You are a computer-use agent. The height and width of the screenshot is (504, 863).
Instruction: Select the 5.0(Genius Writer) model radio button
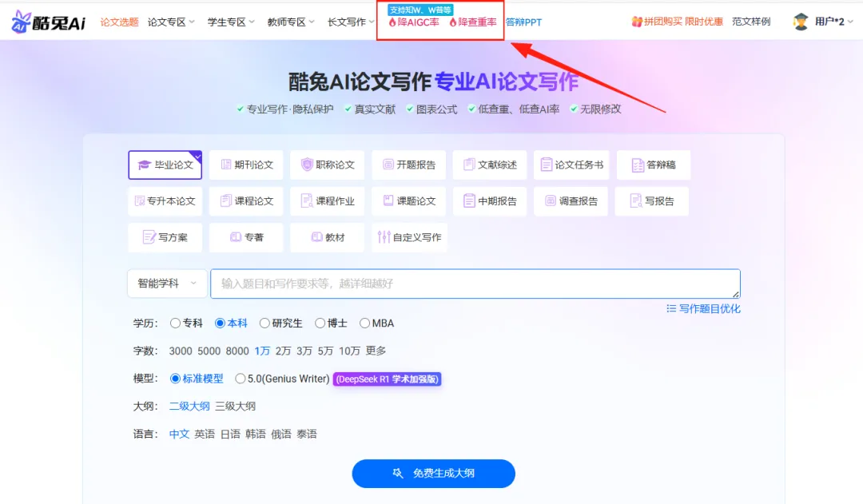click(240, 379)
